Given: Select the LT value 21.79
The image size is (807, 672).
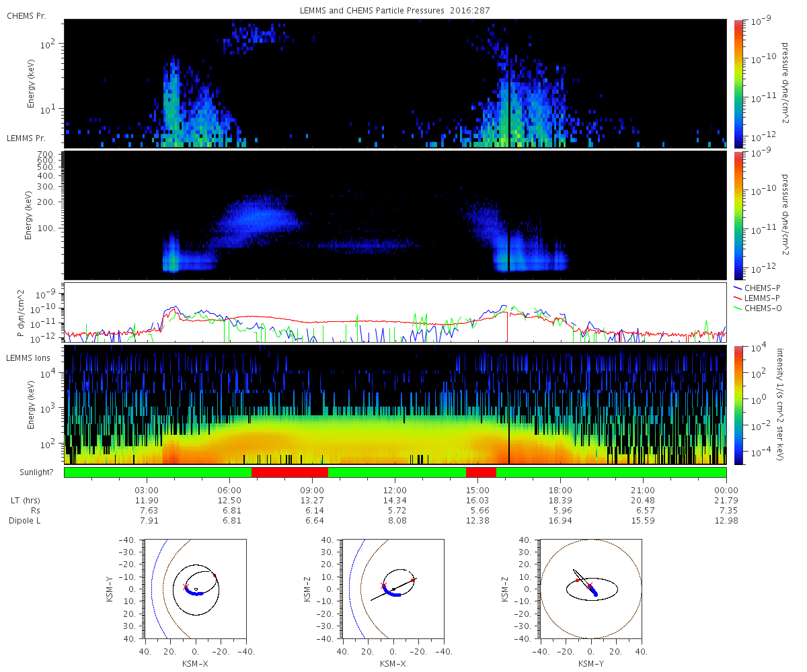Looking at the screenshot, I should pyautogui.click(x=726, y=501).
